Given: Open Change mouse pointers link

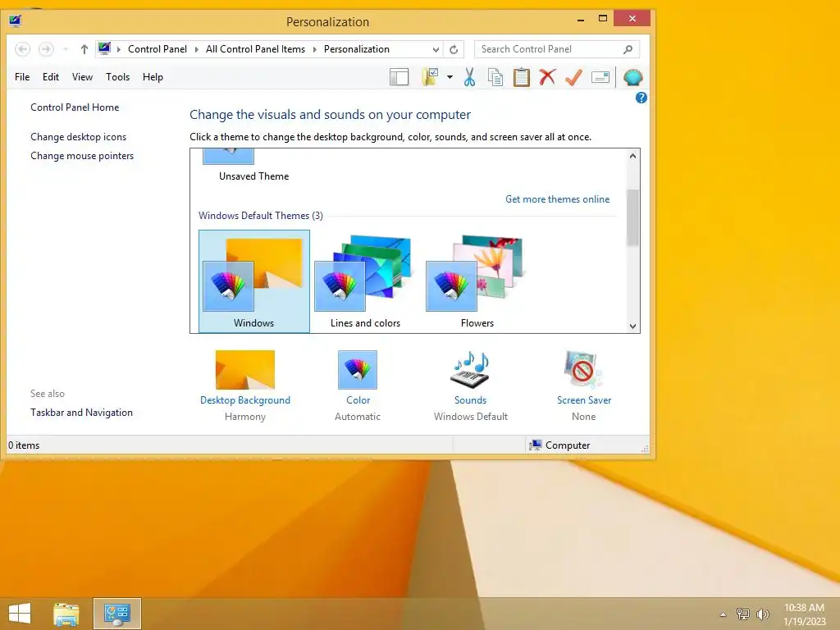Looking at the screenshot, I should tap(82, 156).
